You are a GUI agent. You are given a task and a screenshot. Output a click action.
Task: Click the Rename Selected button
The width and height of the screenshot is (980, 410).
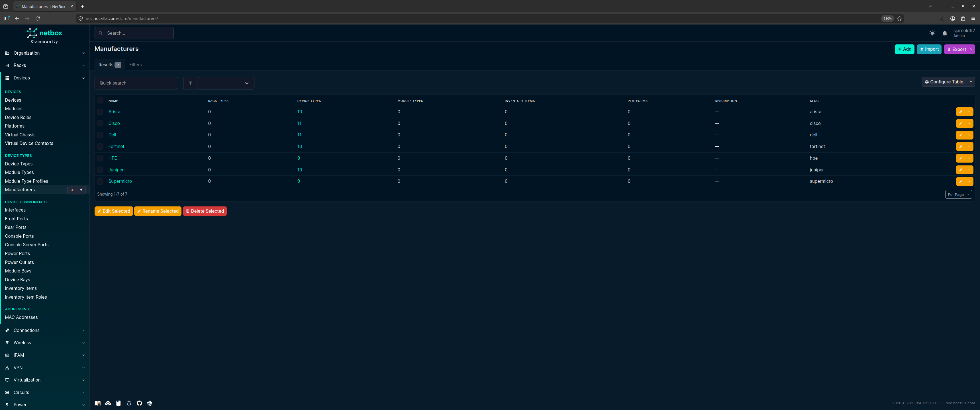click(158, 211)
